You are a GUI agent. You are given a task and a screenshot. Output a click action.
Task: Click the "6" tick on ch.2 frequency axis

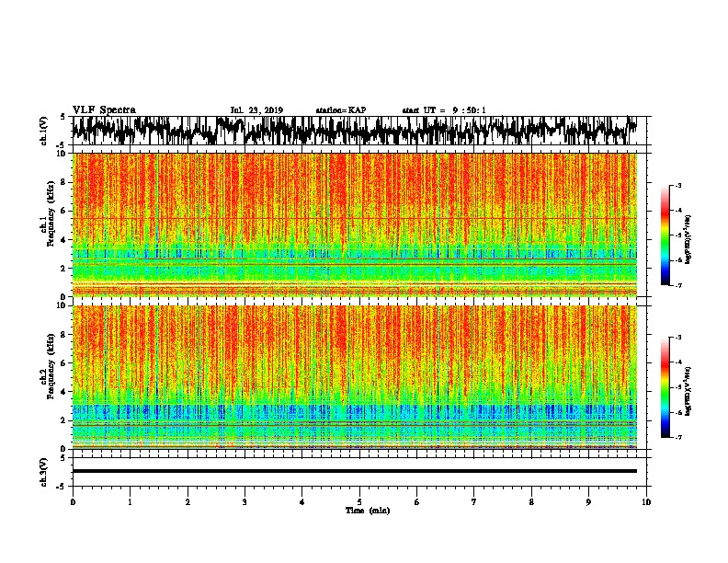pyautogui.click(x=63, y=363)
